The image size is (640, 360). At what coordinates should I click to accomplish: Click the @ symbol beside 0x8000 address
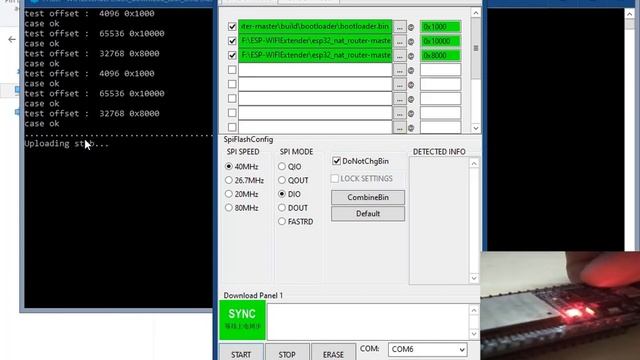(x=411, y=56)
